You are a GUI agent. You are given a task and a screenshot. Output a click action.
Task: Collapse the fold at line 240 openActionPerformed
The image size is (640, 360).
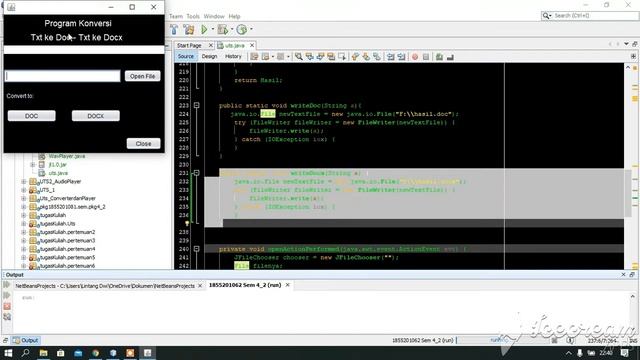197,249
